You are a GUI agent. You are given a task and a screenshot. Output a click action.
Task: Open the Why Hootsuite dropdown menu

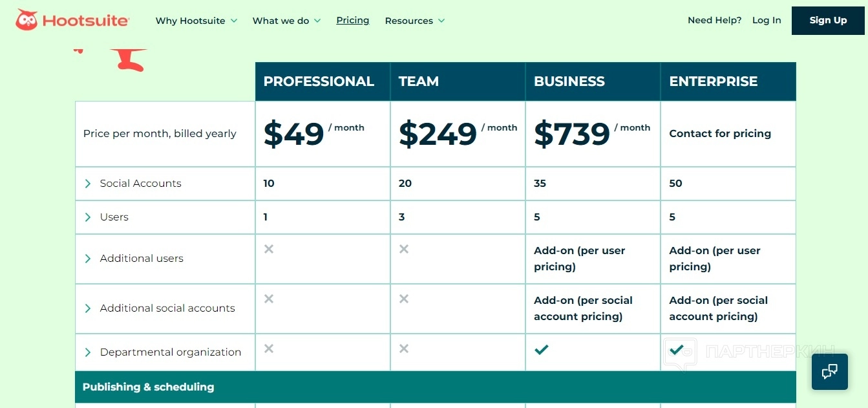pos(196,21)
